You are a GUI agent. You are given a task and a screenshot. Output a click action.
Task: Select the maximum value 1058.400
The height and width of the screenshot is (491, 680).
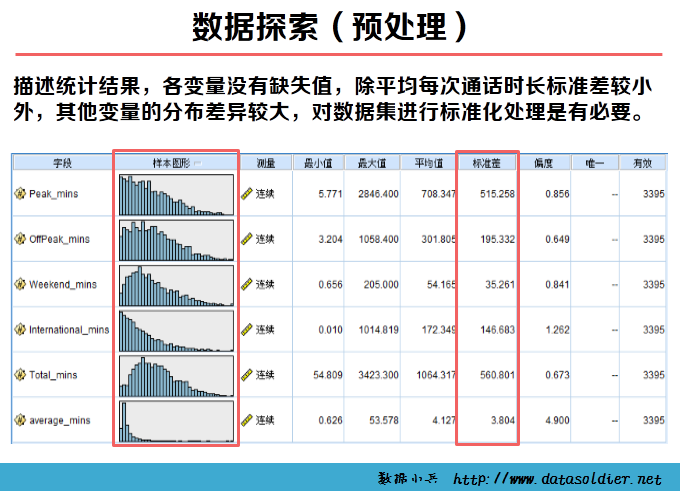(x=378, y=239)
